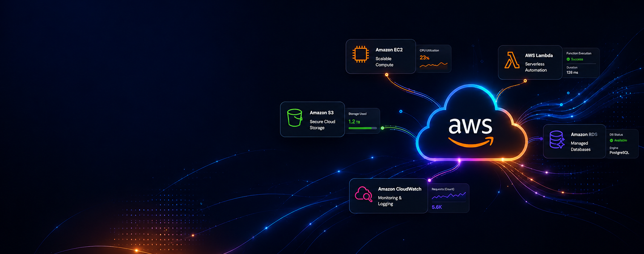Viewport: 644px width, 254px height.
Task: Click the 23% CPU utilization value
Action: (x=424, y=58)
